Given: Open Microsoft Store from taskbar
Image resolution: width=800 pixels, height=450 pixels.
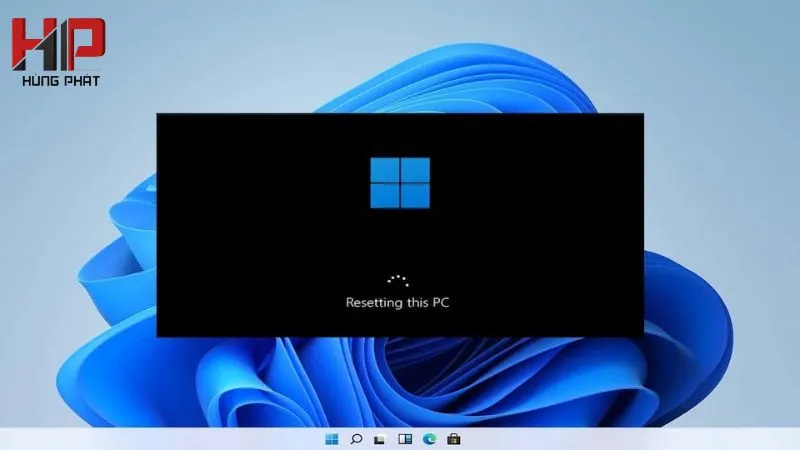Looking at the screenshot, I should pos(454,439).
